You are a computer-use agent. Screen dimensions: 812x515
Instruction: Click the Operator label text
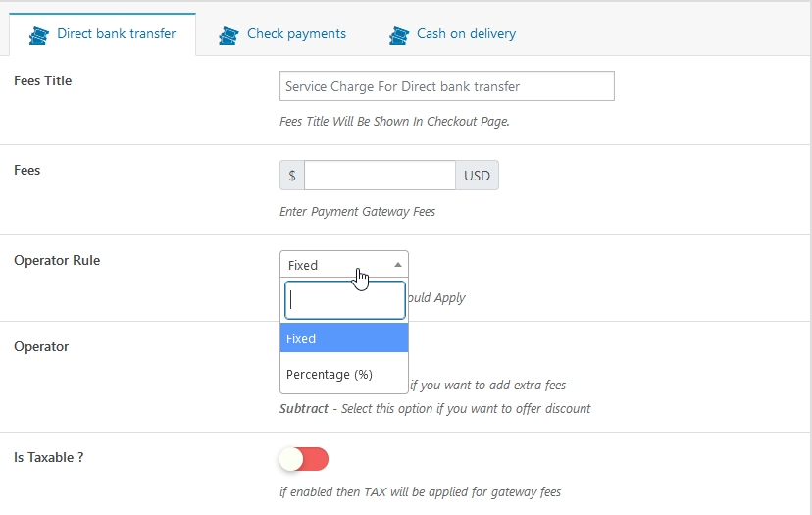[x=41, y=347]
